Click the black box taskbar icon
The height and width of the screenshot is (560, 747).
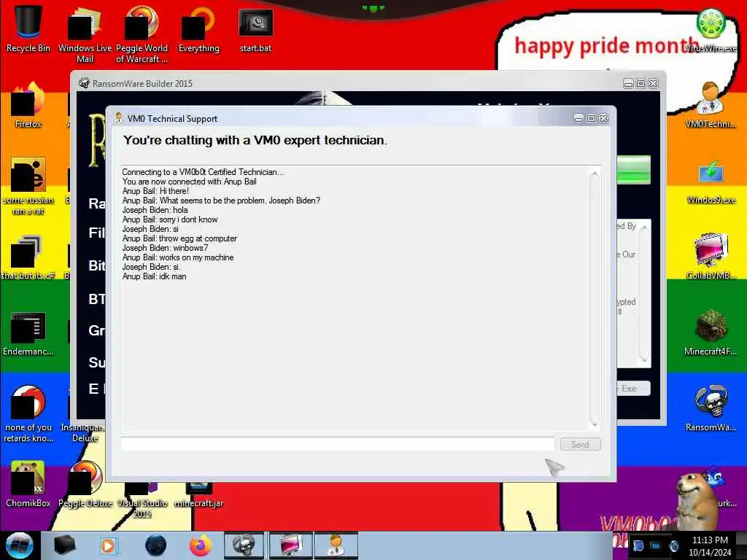pyautogui.click(x=64, y=545)
